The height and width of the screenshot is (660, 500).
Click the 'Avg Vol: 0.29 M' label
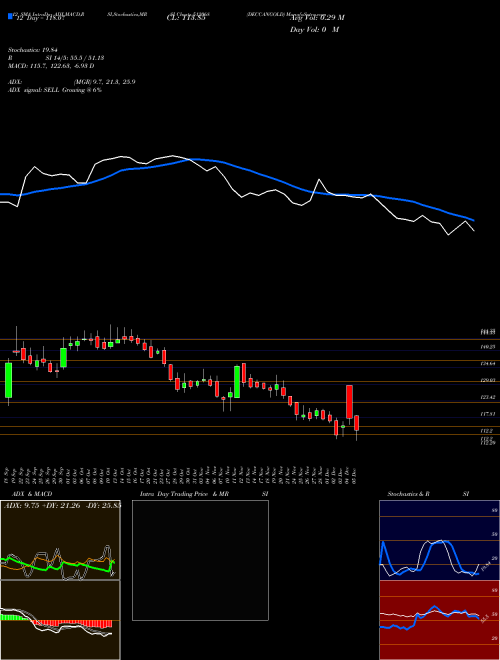point(317,18)
